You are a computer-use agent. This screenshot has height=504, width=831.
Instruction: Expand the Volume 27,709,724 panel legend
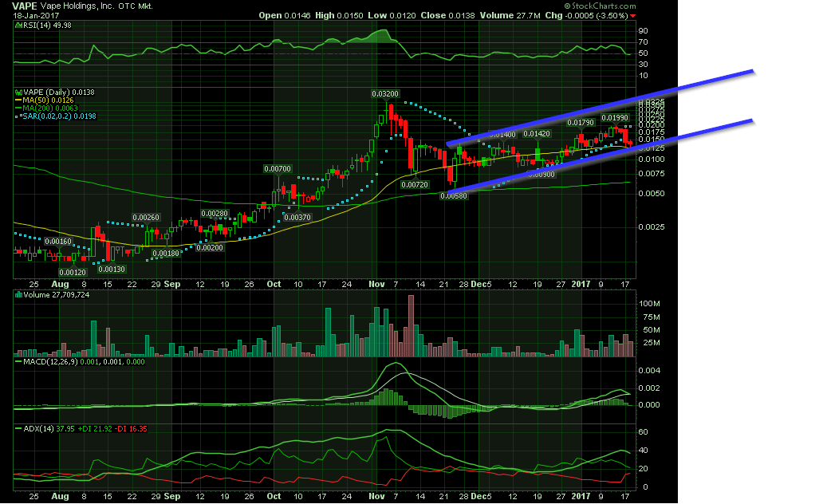pos(57,294)
